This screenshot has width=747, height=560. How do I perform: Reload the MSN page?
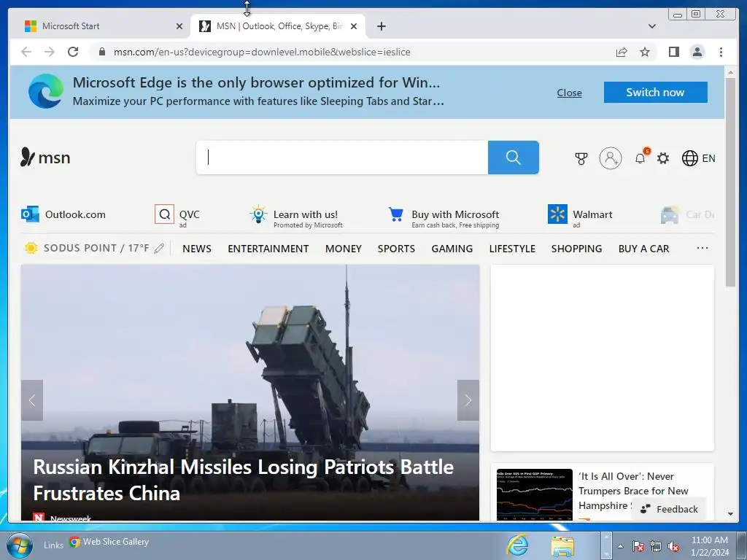point(73,52)
